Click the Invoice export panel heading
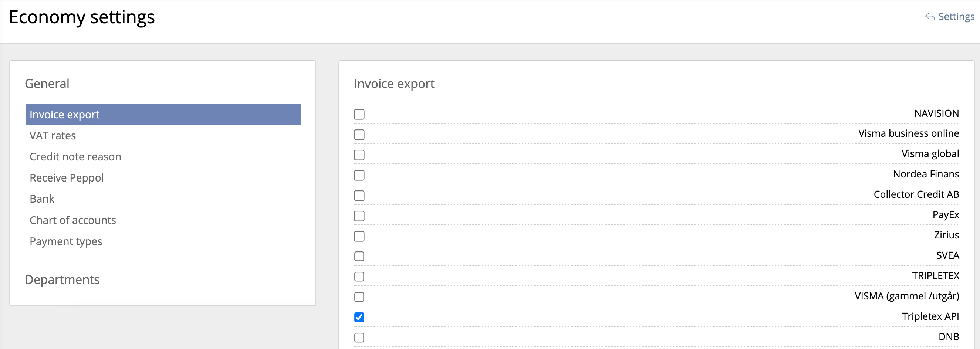Viewport: 980px width, 349px height. 394,84
